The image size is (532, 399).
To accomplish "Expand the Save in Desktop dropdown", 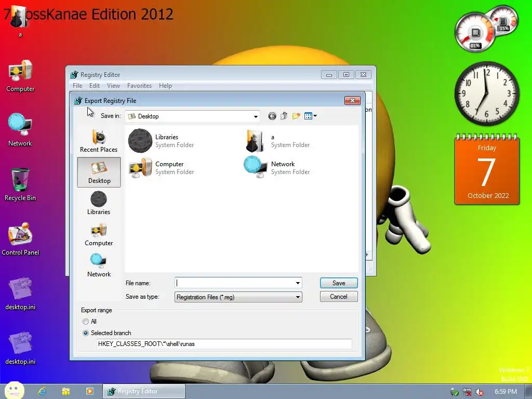I will (x=256, y=116).
